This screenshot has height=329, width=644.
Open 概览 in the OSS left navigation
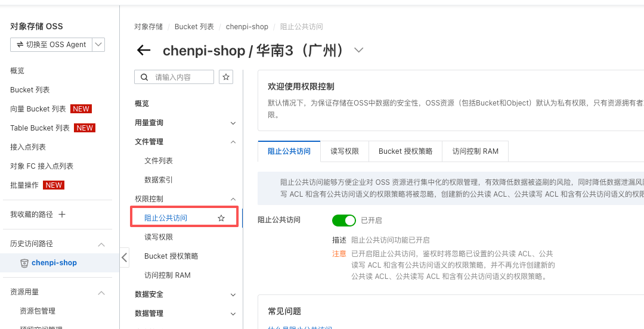[x=17, y=71]
